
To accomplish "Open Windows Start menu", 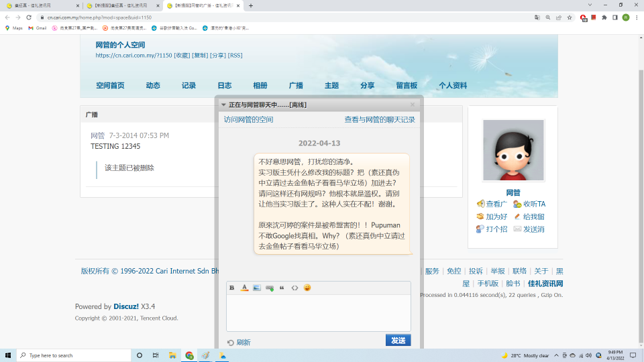I will click(8, 355).
